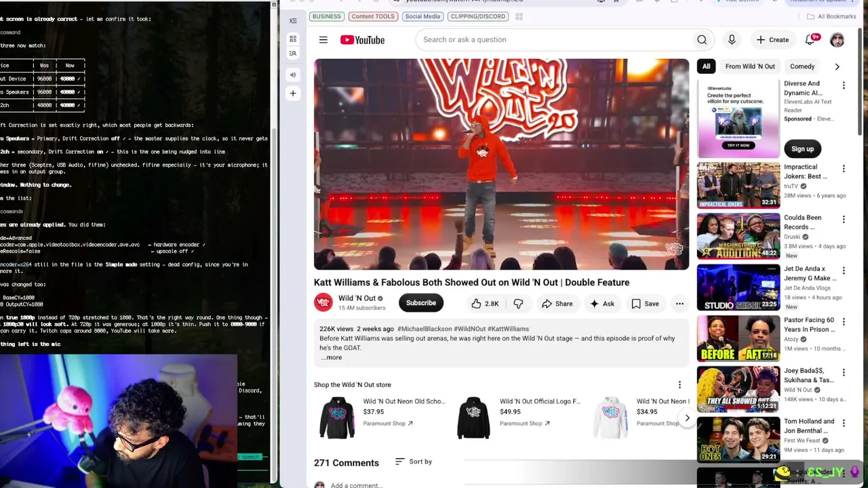Collapse the browser sidebar panel icon
This screenshot has width=868, height=488.
pos(293,21)
